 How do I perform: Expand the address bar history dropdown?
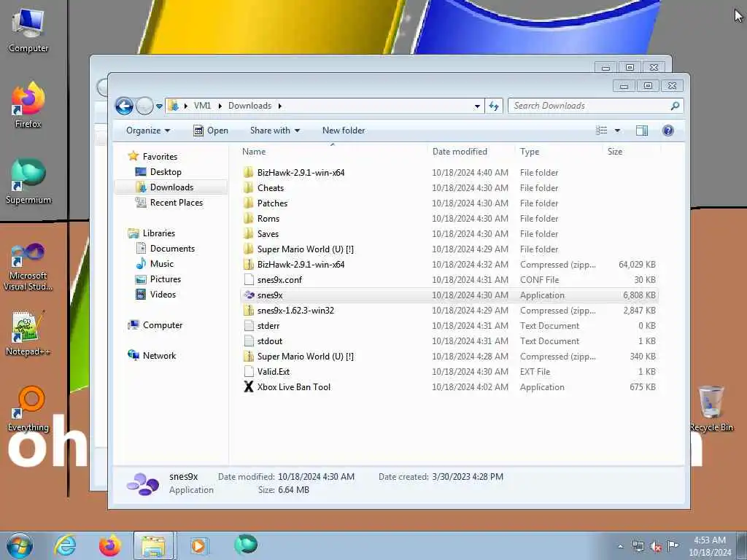point(477,106)
